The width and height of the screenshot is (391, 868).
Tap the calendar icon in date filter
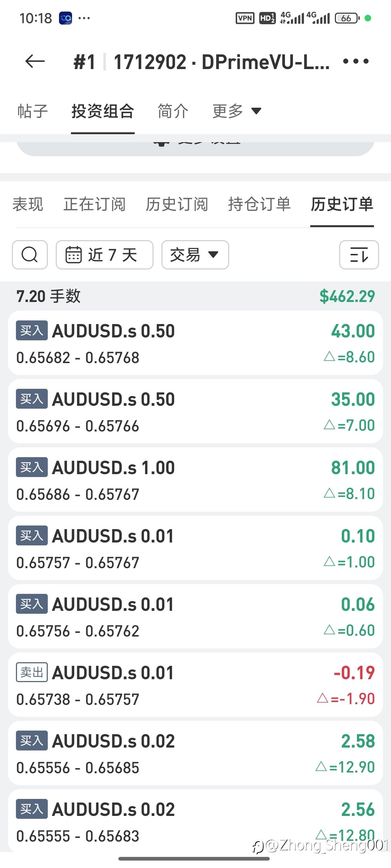click(x=73, y=255)
